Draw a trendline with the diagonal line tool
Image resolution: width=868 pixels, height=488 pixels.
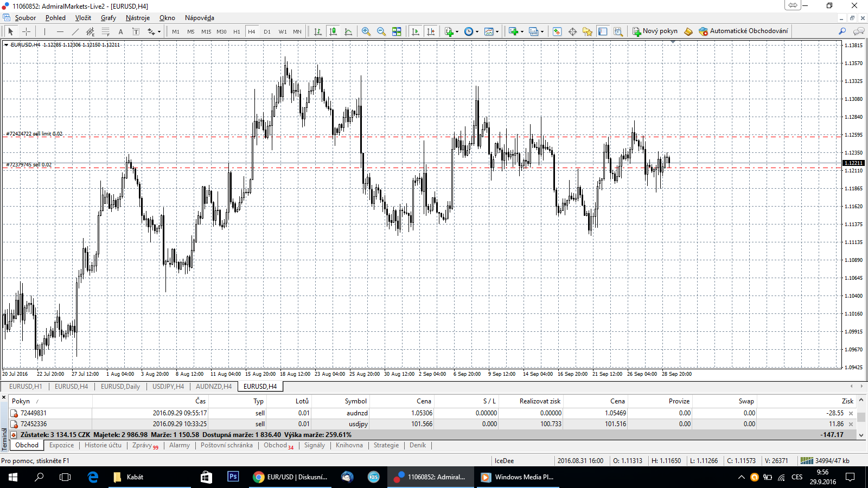[x=75, y=31]
